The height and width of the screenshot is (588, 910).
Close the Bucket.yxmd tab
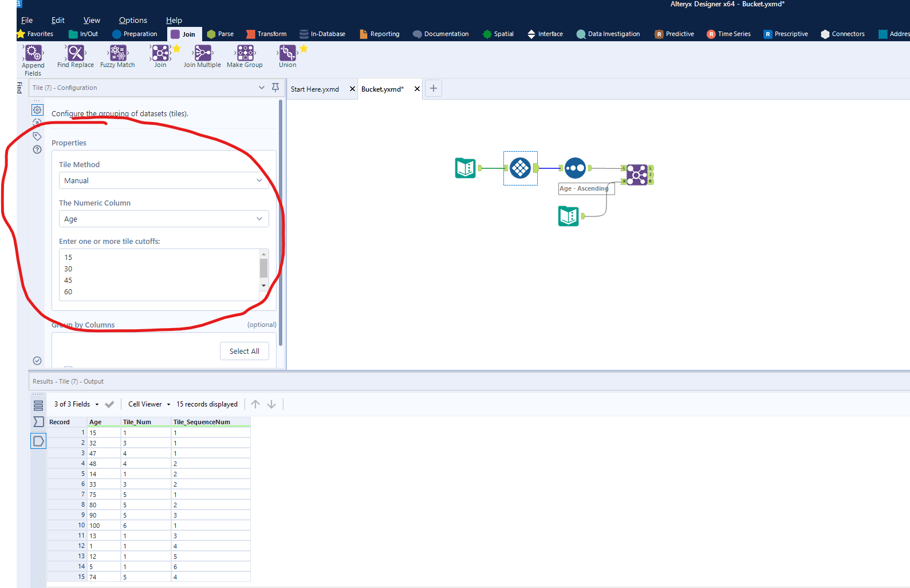click(x=417, y=89)
